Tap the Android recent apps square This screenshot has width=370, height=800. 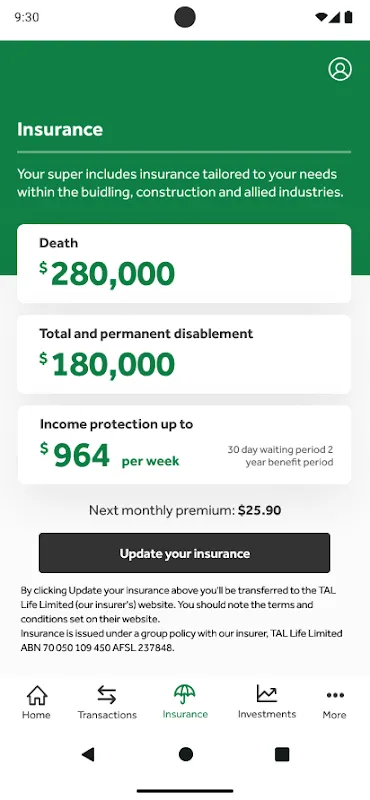282,754
